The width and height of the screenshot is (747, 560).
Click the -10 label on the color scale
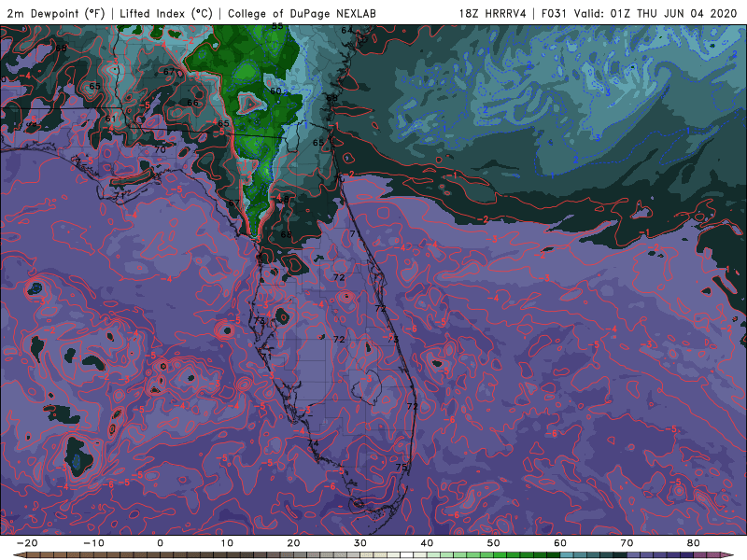pyautogui.click(x=93, y=543)
